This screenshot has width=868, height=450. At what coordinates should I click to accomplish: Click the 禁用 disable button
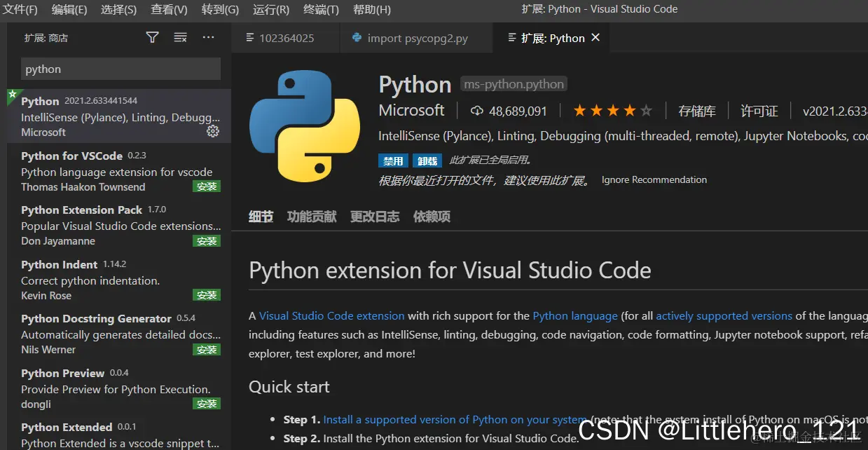[x=392, y=161]
